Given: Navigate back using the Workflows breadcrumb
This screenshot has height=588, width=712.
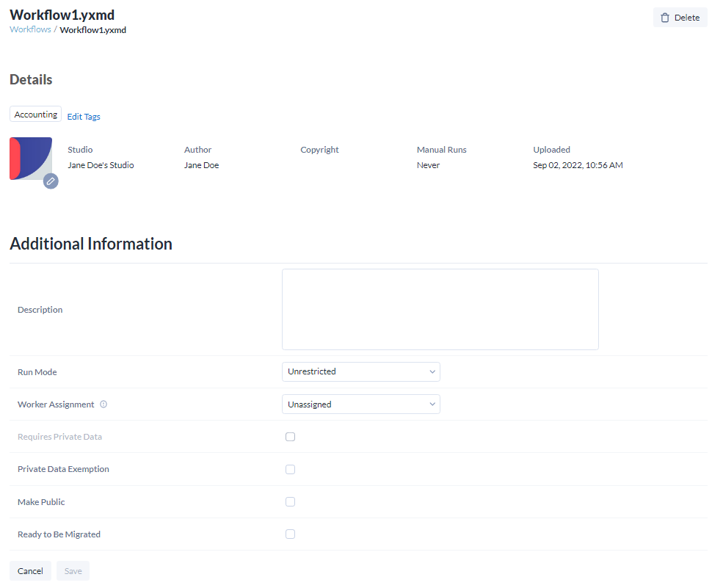Looking at the screenshot, I should tap(29, 29).
